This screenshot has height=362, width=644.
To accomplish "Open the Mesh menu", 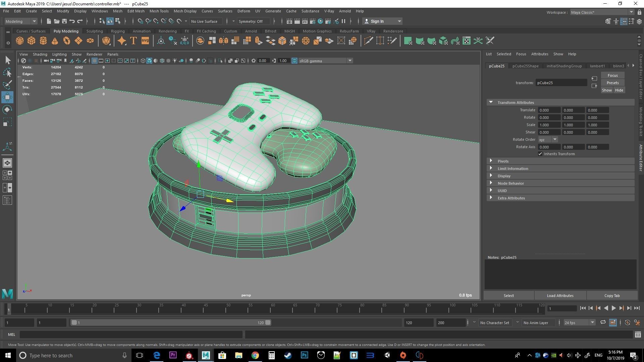I will tap(117, 11).
